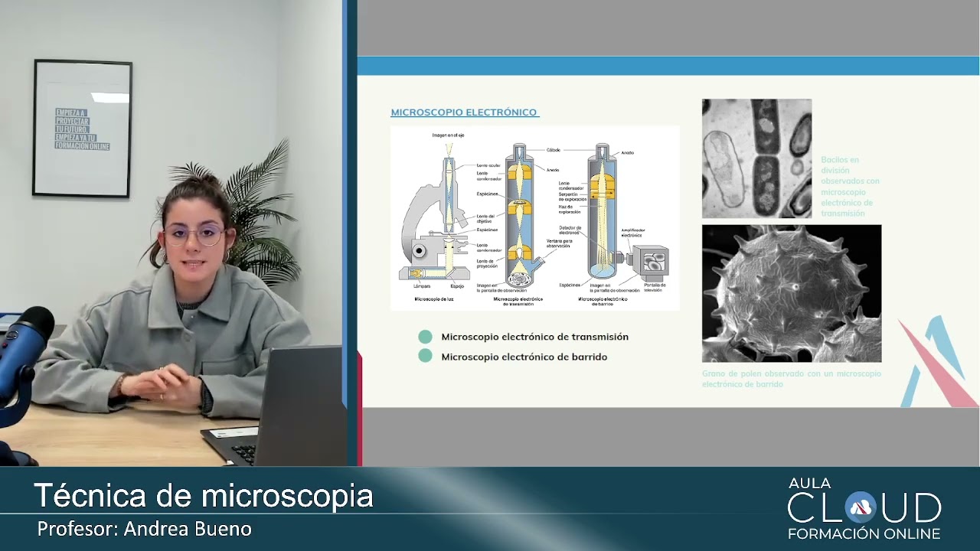The height and width of the screenshot is (551, 980).
Task: Open the bacilli transmission microscope photo
Action: point(756,158)
